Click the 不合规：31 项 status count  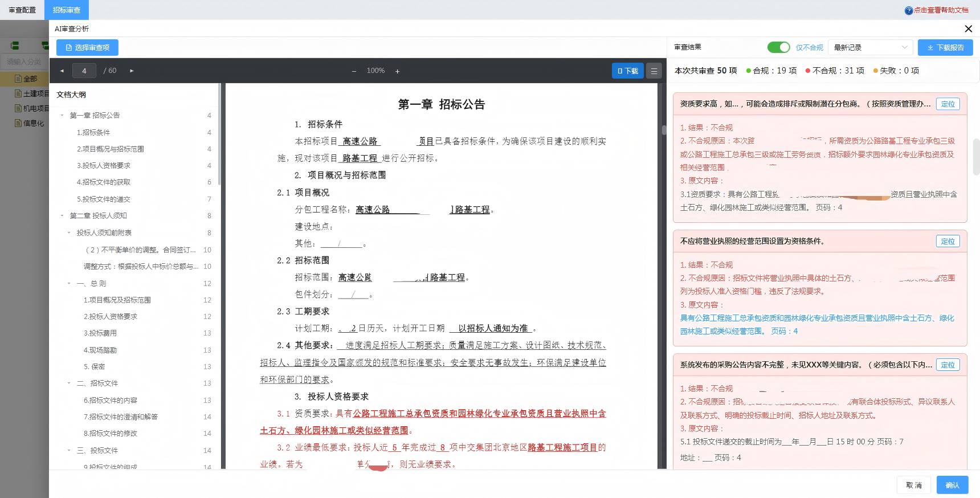click(x=835, y=71)
